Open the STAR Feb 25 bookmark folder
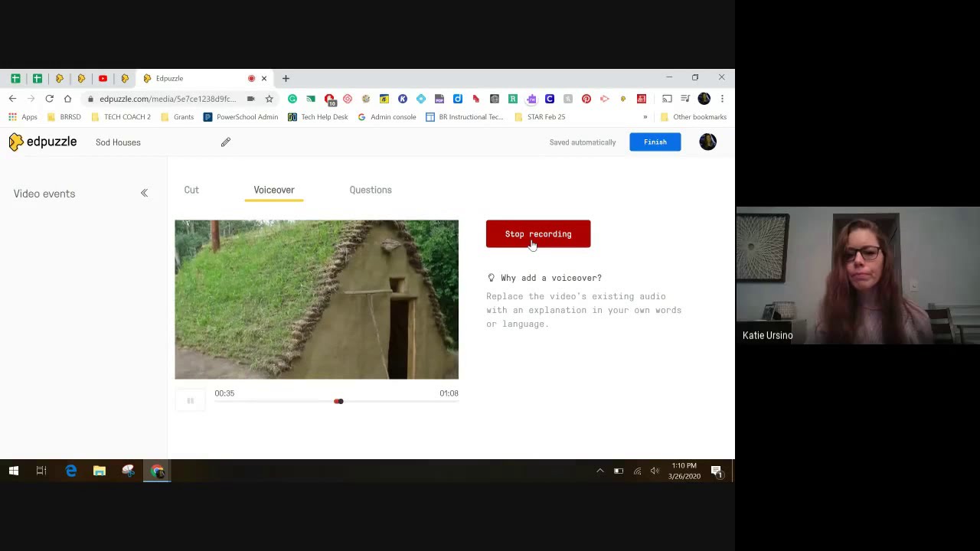 (540, 117)
